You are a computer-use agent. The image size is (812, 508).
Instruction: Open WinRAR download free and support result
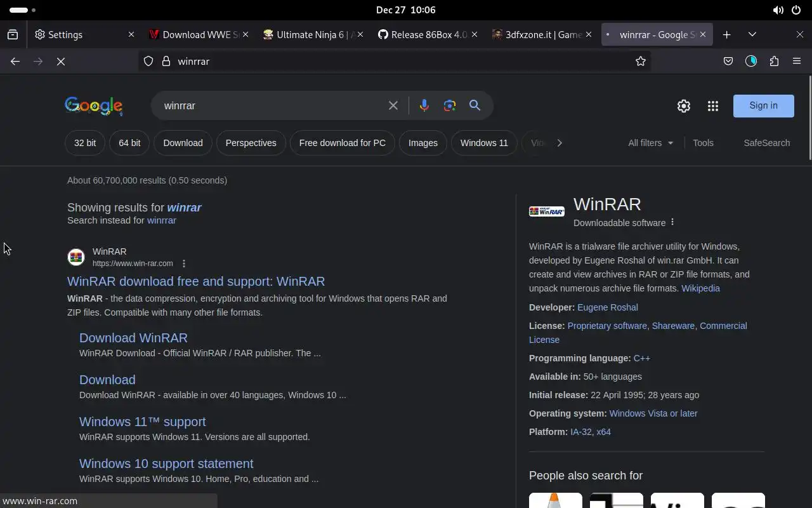click(x=196, y=281)
